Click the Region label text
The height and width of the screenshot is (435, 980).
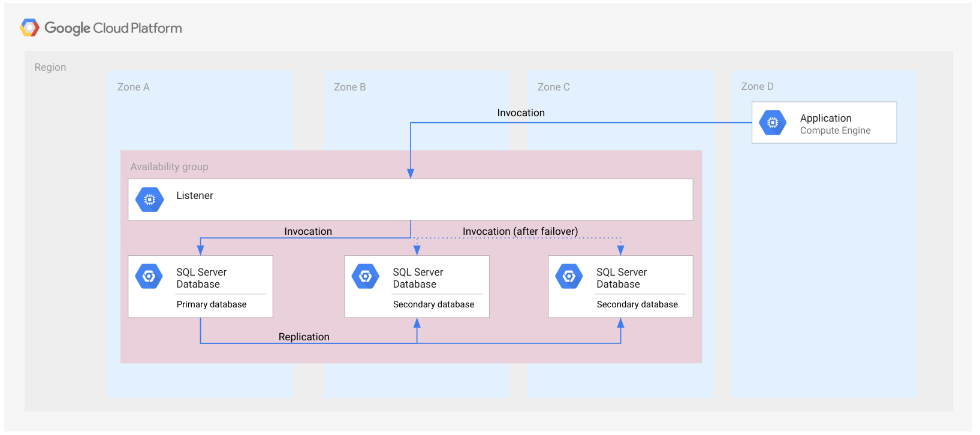click(x=50, y=67)
